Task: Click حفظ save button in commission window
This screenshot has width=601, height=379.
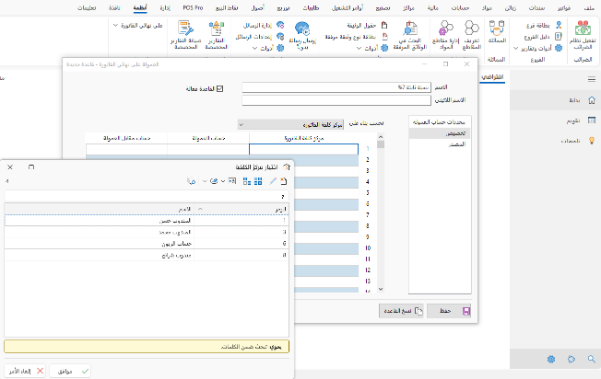Action: (x=449, y=311)
